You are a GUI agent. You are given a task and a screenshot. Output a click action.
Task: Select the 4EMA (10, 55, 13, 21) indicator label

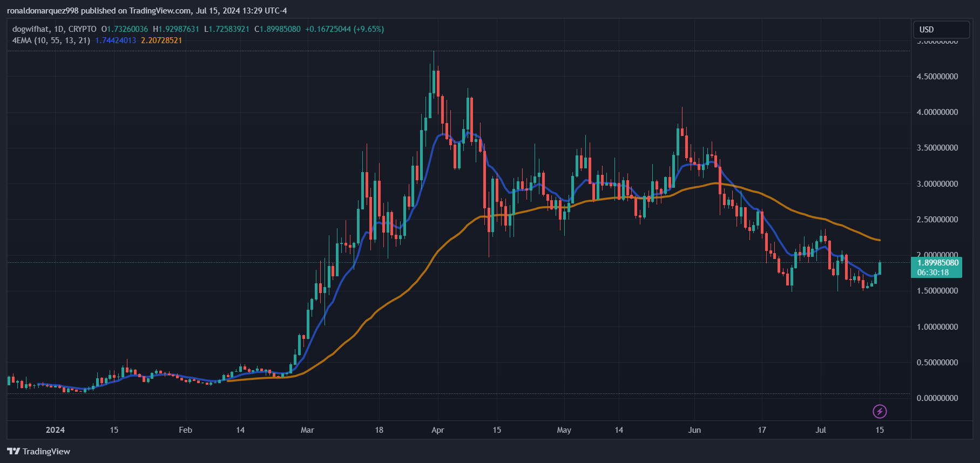click(51, 40)
